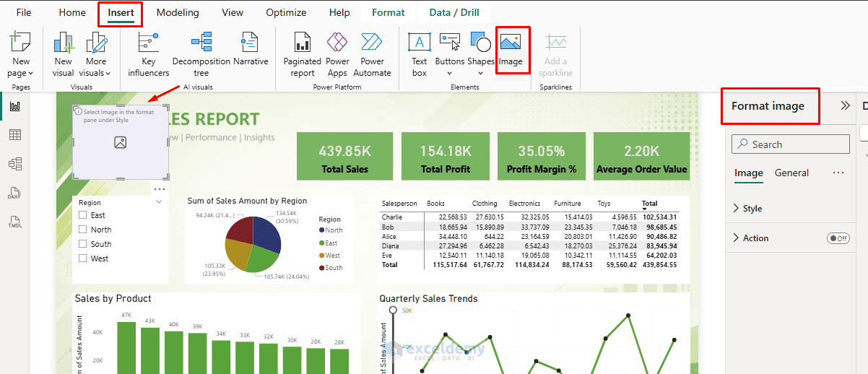
Task: Open the Modeling tab
Action: [x=178, y=12]
